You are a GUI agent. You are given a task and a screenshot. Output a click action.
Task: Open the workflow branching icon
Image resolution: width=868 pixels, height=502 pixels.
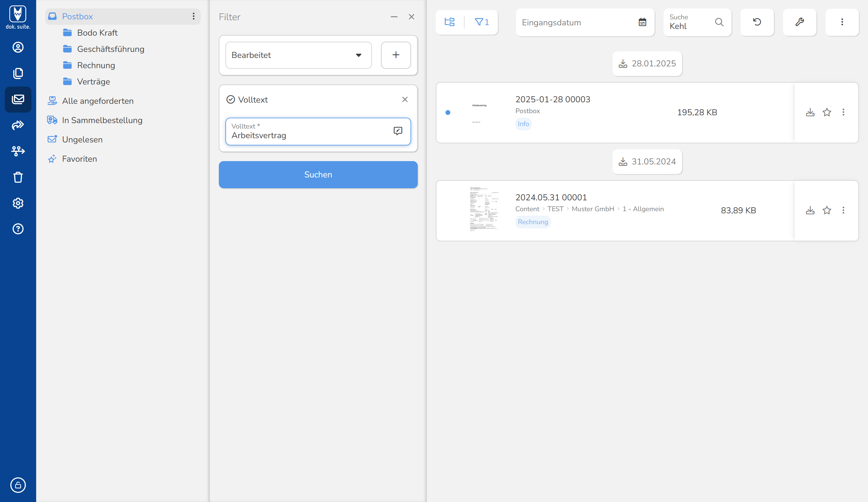click(18, 151)
